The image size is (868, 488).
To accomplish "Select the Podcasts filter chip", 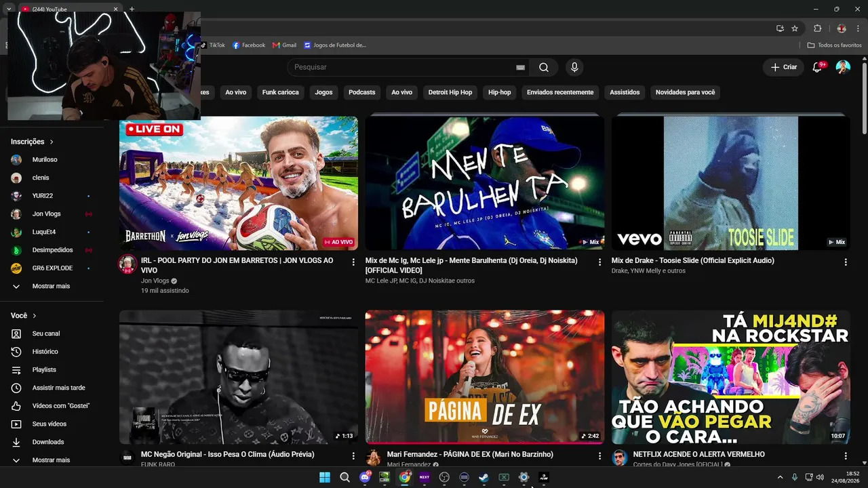I will [x=362, y=92].
